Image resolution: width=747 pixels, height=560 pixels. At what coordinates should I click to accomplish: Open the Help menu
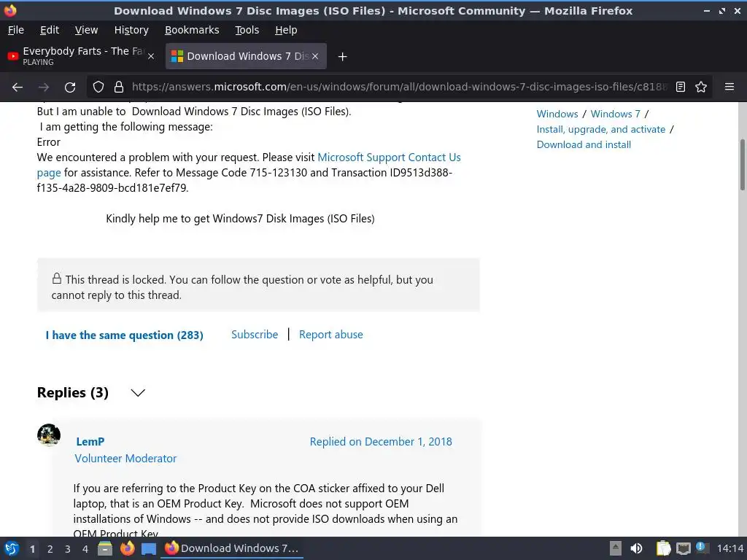[286, 30]
